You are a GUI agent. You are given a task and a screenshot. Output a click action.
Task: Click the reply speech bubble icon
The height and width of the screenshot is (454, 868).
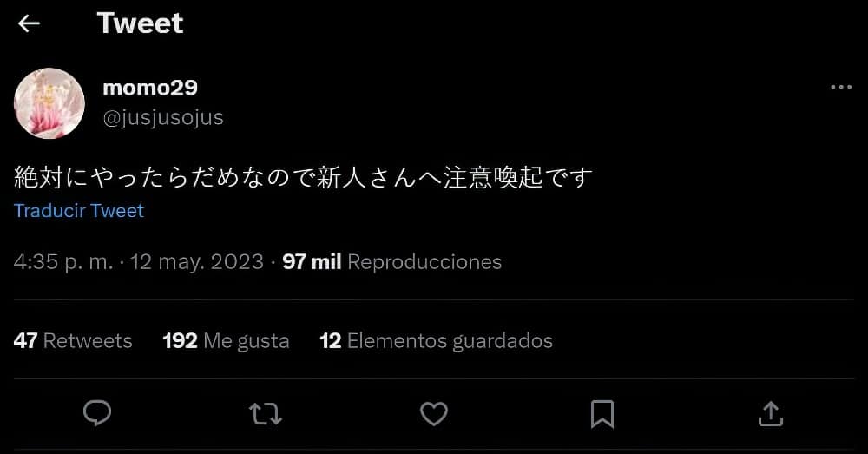(97, 413)
